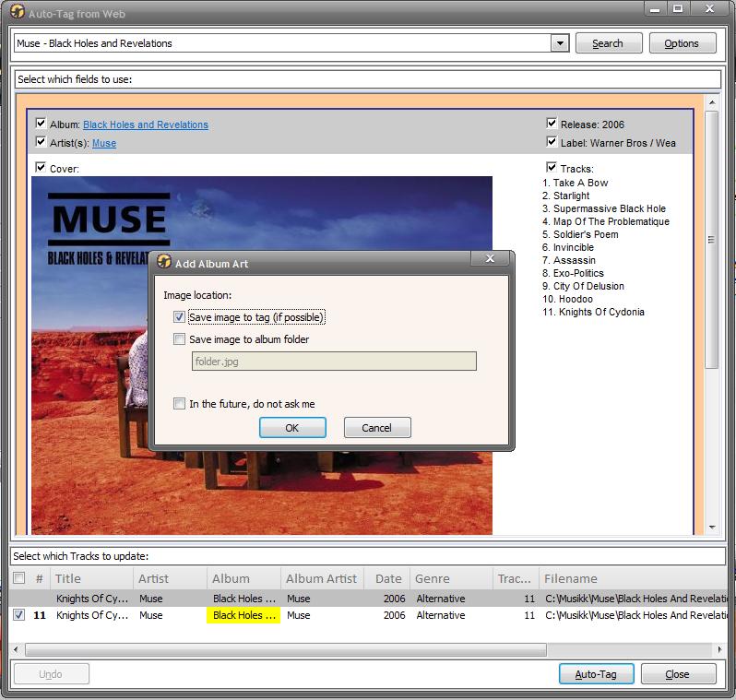Click the Add Album Art dialog app icon
This screenshot has height=700, width=736.
[164, 261]
